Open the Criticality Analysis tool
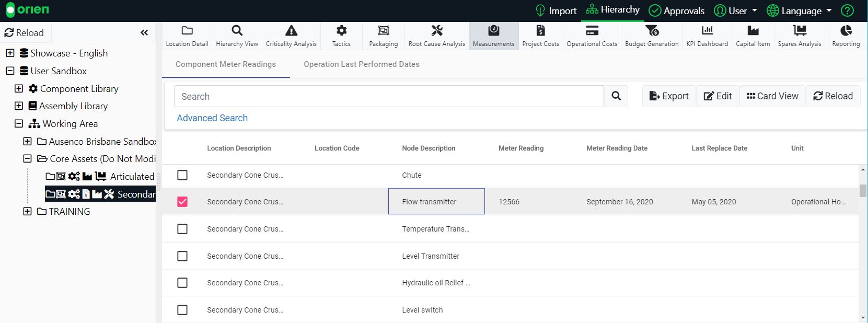 click(x=291, y=36)
